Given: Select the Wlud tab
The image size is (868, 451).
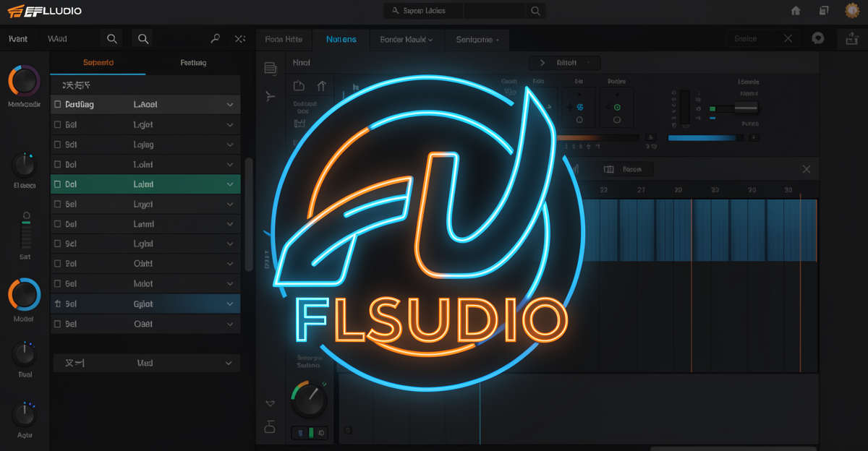Looking at the screenshot, I should click(57, 39).
